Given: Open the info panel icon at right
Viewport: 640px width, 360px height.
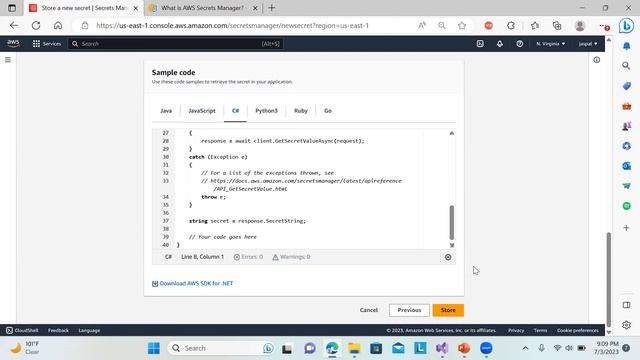Looking at the screenshot, I should tap(597, 60).
